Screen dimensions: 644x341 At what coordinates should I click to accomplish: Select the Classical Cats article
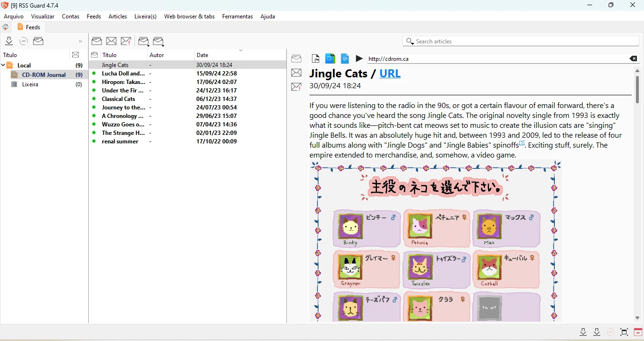tap(188, 99)
